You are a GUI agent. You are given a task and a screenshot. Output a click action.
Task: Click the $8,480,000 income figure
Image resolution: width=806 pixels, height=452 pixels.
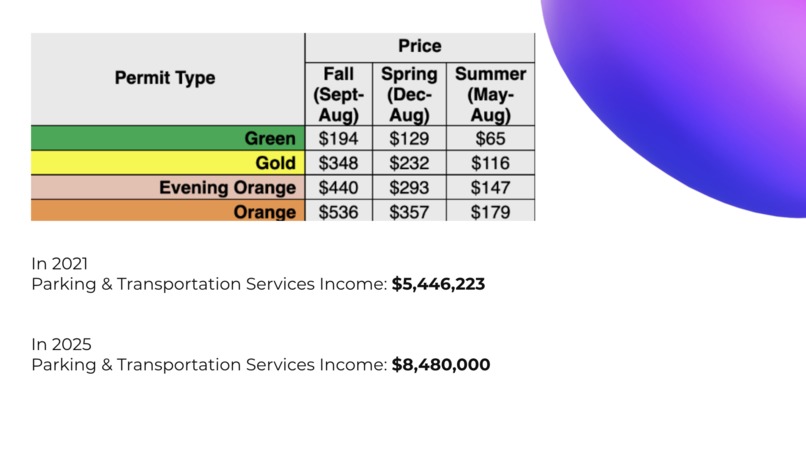pos(441,365)
